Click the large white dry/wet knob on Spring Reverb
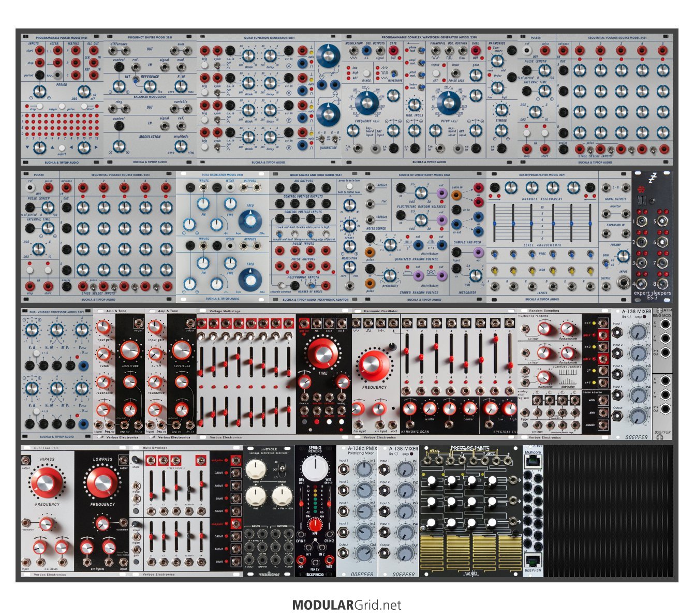 [315, 467]
